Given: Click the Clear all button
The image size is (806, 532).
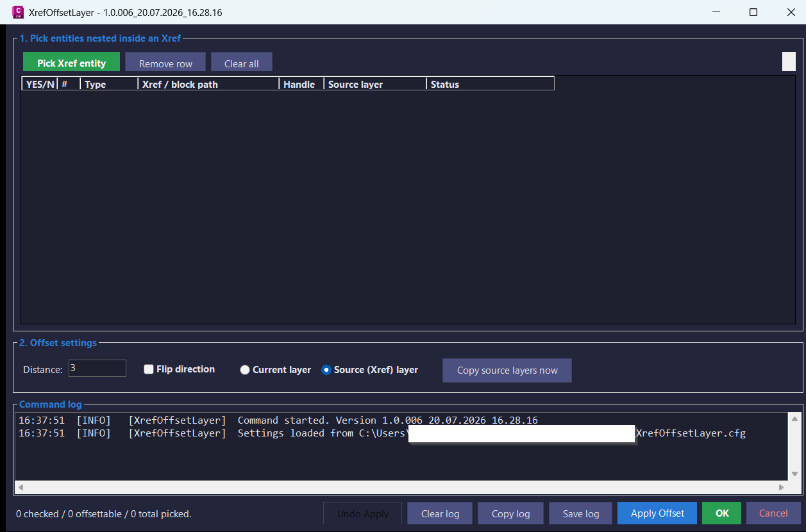Looking at the screenshot, I should tap(242, 63).
